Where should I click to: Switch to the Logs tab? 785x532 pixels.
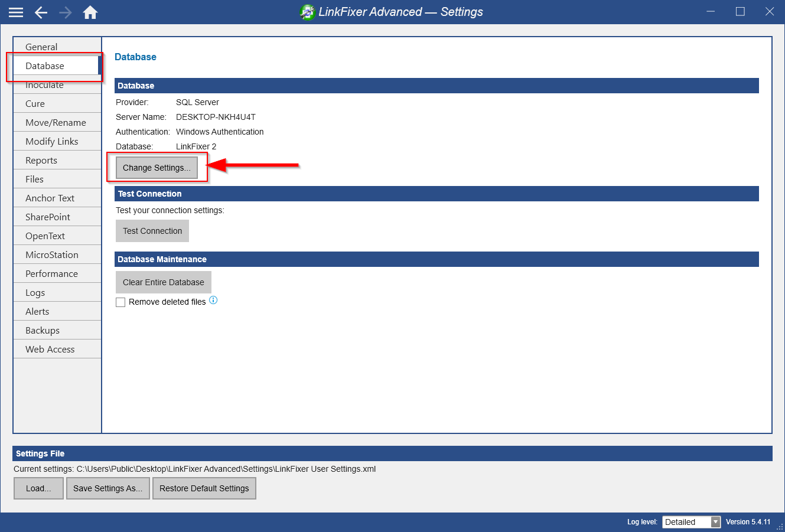57,292
